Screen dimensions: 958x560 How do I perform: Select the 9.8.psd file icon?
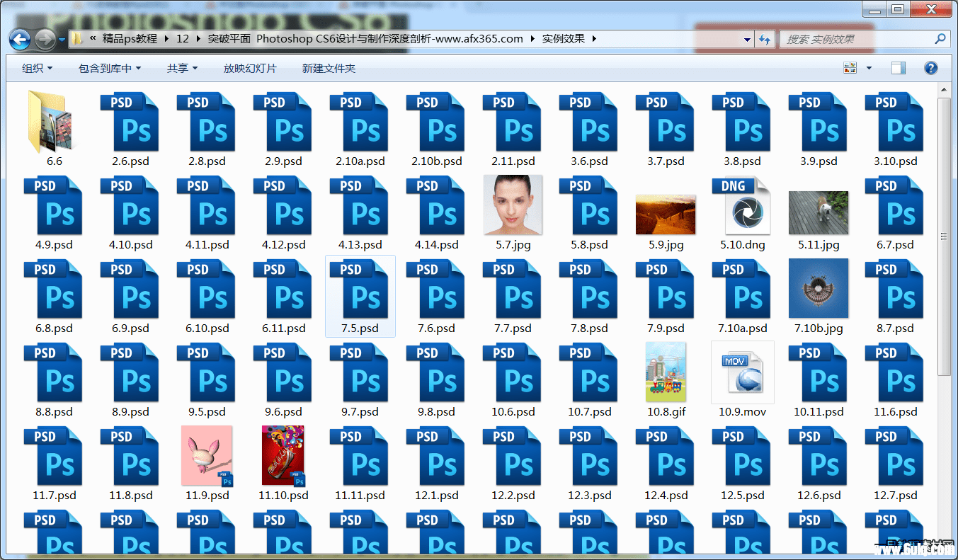435,372
